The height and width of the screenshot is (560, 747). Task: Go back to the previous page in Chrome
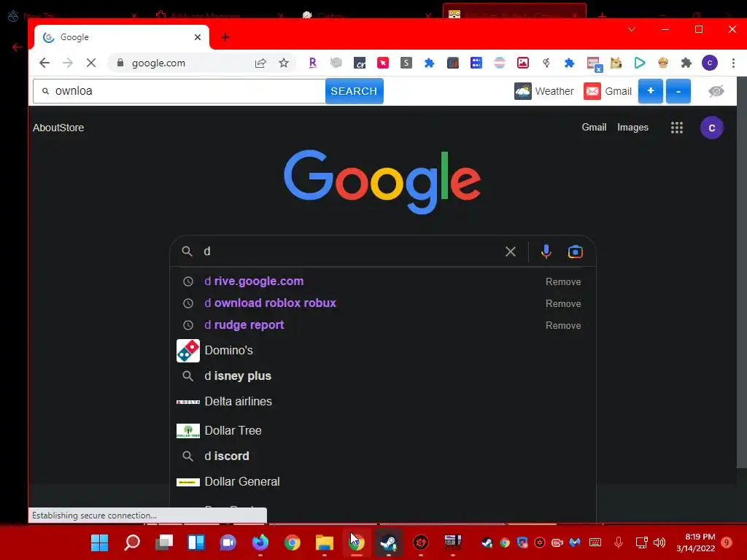(44, 63)
